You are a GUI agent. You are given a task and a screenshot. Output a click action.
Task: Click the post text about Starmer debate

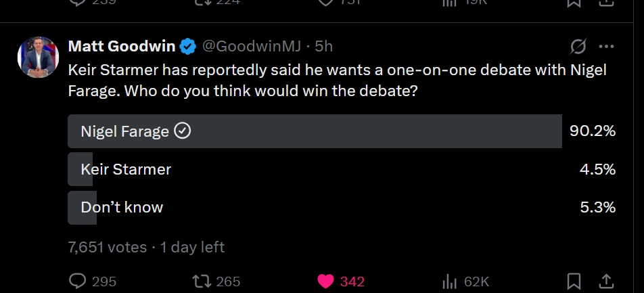337,80
